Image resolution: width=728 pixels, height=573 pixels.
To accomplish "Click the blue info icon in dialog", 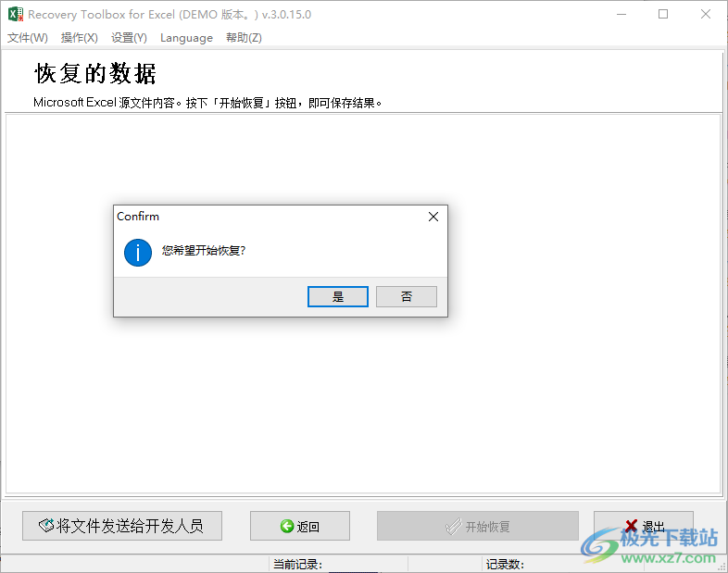I will tap(138, 253).
